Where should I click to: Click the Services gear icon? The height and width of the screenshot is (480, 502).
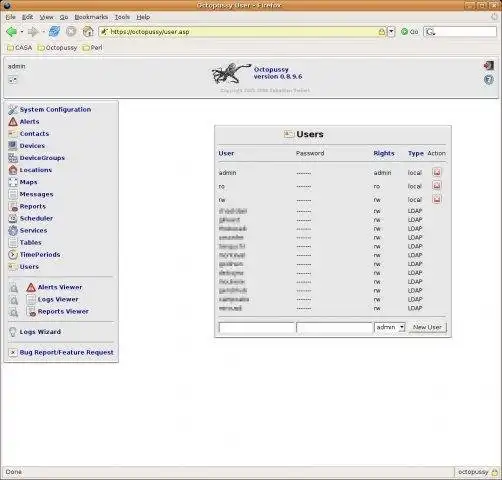tap(13, 230)
